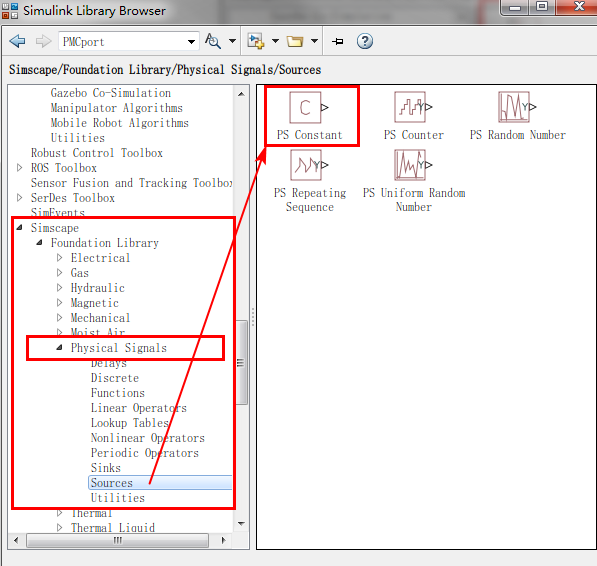Click tree horizontal scrollbar left arrow

click(x=16, y=540)
